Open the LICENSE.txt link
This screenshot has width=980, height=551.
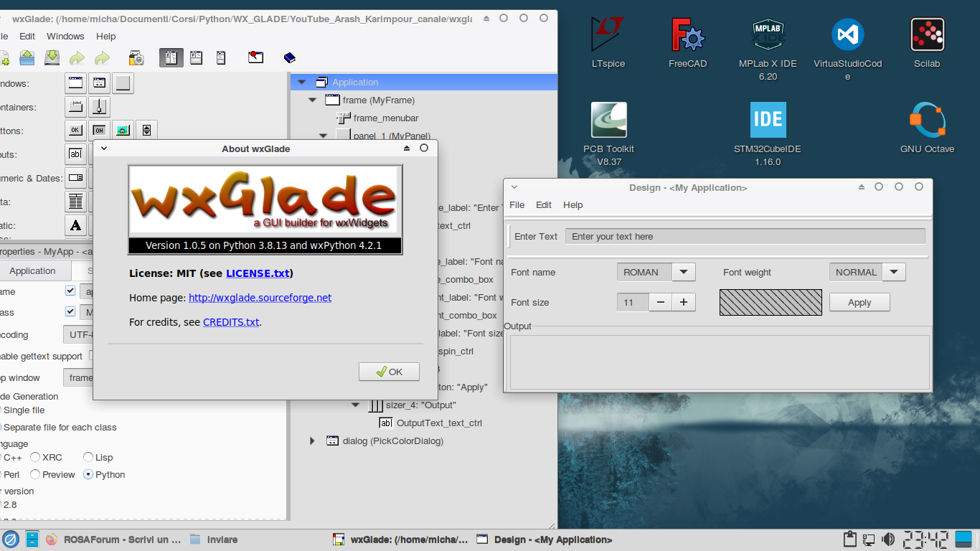click(258, 273)
